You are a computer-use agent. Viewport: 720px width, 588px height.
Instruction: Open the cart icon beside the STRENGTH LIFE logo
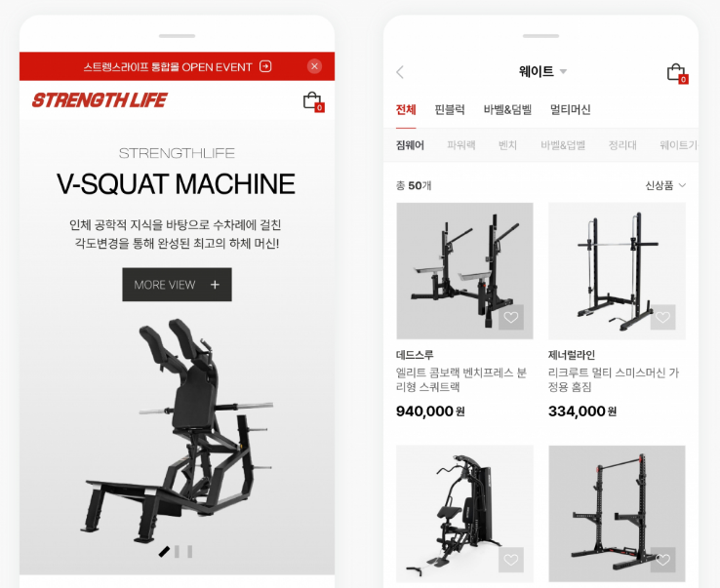point(313,101)
